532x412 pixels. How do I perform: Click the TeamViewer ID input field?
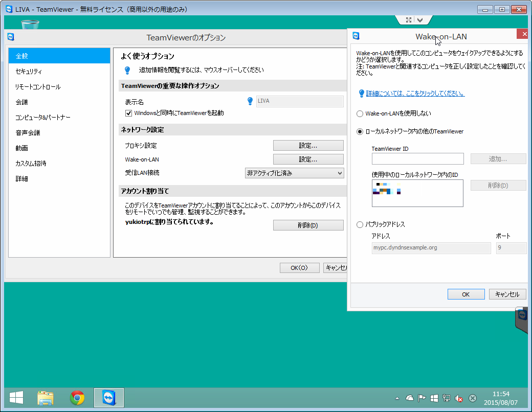417,158
